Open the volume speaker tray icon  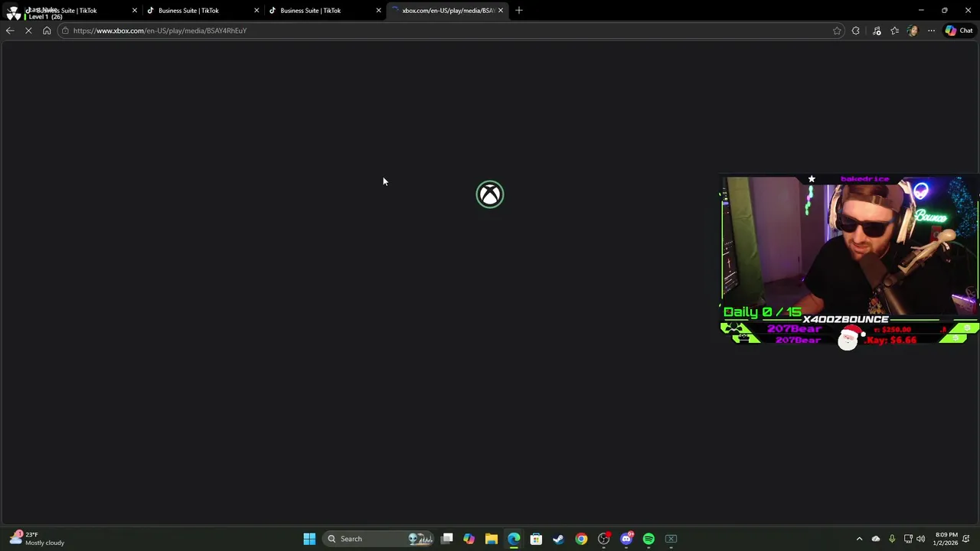coord(921,539)
